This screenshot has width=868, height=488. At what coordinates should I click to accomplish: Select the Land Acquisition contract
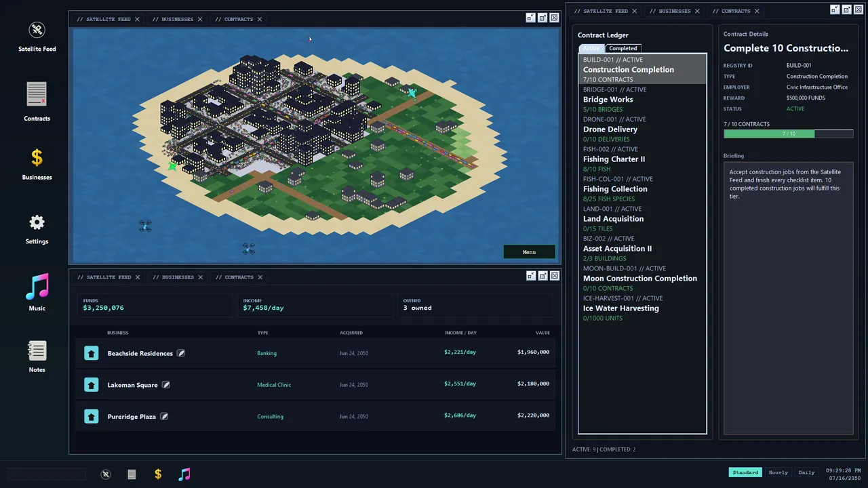(642, 218)
